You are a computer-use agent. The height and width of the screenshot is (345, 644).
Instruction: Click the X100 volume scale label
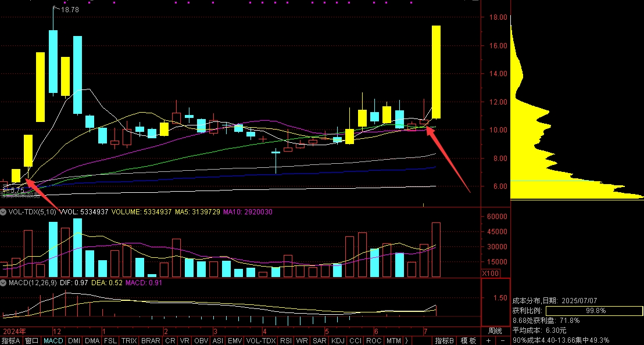click(491, 273)
